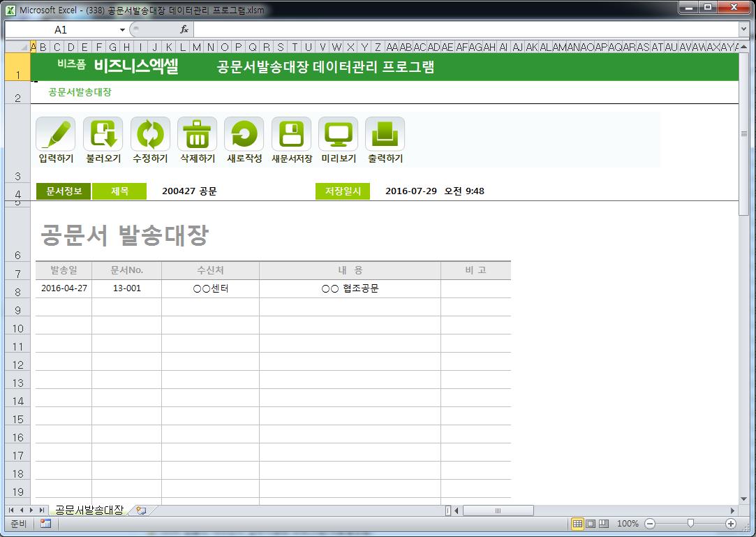Select the 공문서발송대장 sheet tab
This screenshot has width=756, height=537.
(89, 510)
